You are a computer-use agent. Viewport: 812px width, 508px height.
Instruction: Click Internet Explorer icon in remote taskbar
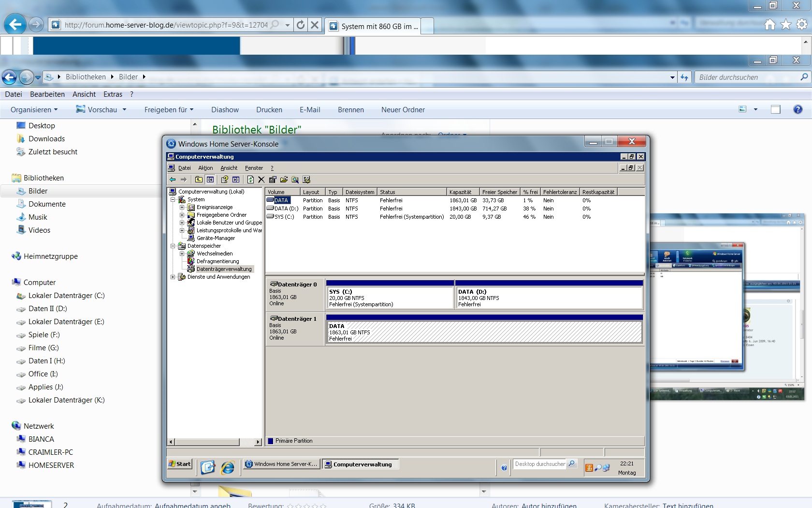[227, 467]
